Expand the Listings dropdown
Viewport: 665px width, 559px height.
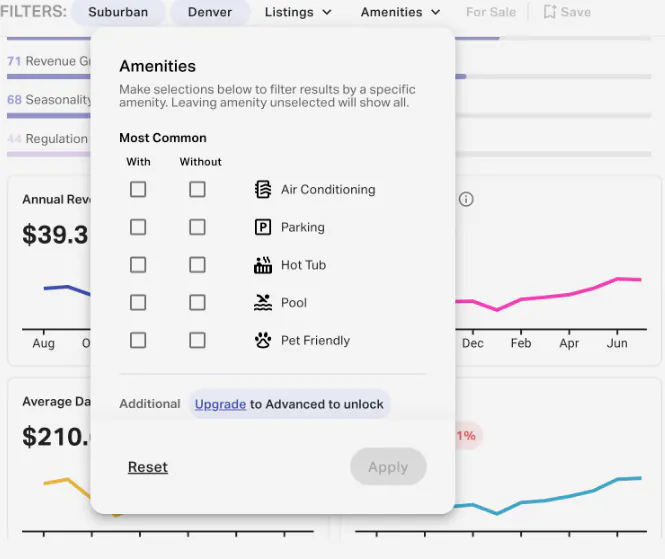pyautogui.click(x=298, y=12)
